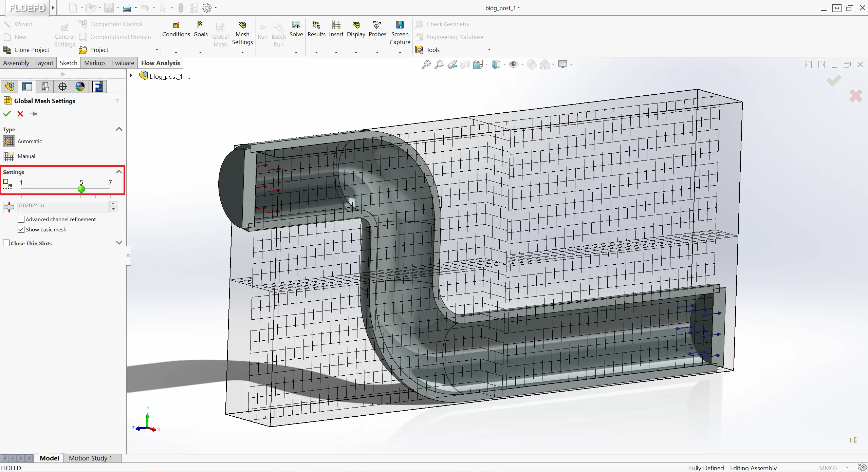The height and width of the screenshot is (472, 868).
Task: Open the Goals tool
Action: click(200, 30)
